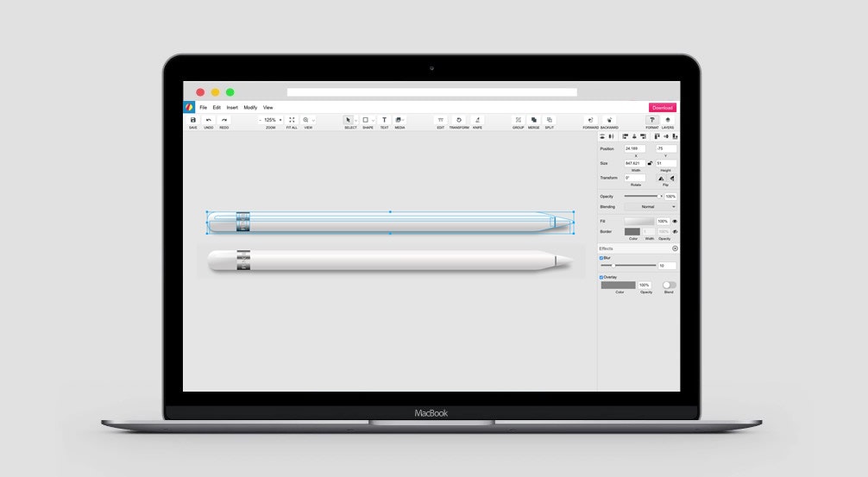Choose the Shape tool icon

coord(365,120)
